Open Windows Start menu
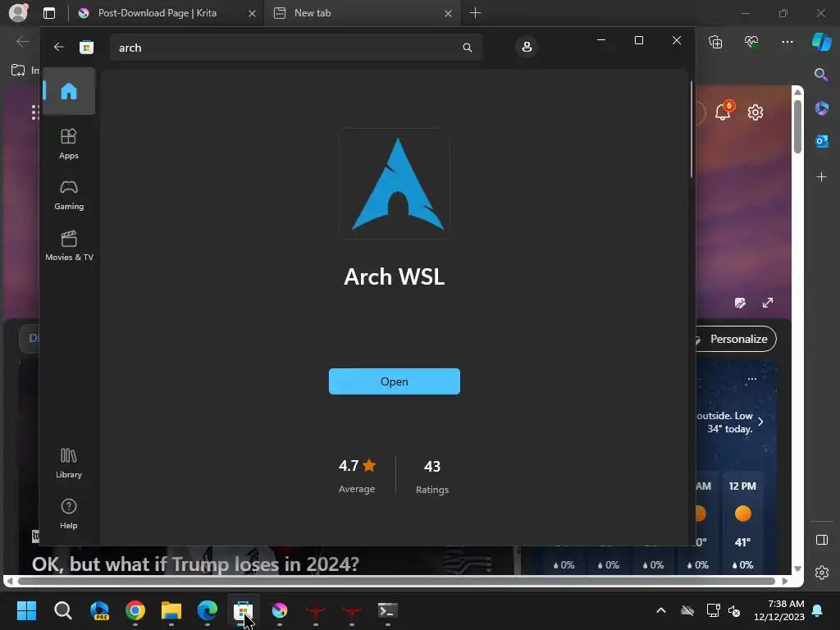 [26, 610]
